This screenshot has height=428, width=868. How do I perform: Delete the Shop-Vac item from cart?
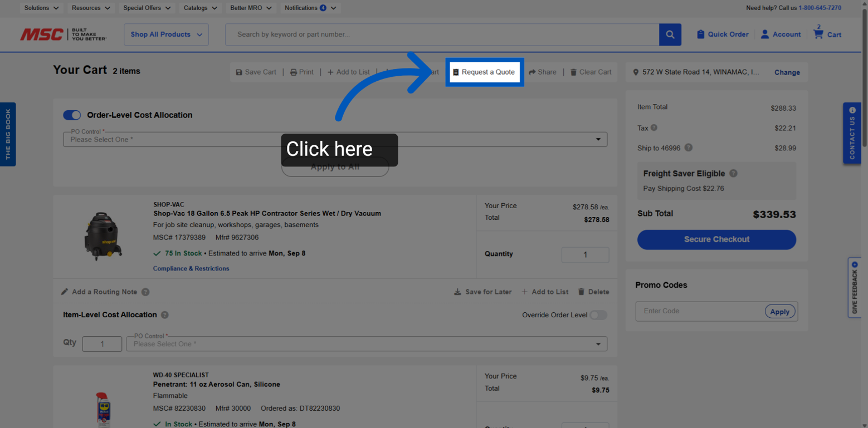pos(593,292)
